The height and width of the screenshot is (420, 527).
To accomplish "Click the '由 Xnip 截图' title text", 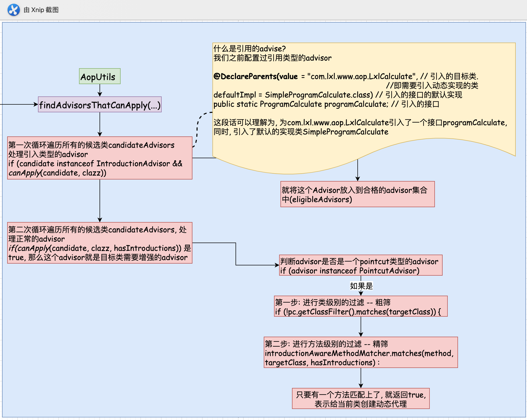I will (41, 10).
